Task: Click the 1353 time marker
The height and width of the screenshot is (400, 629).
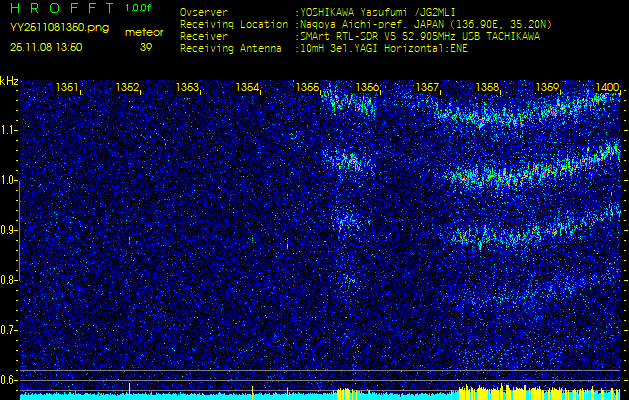Action: click(x=187, y=88)
